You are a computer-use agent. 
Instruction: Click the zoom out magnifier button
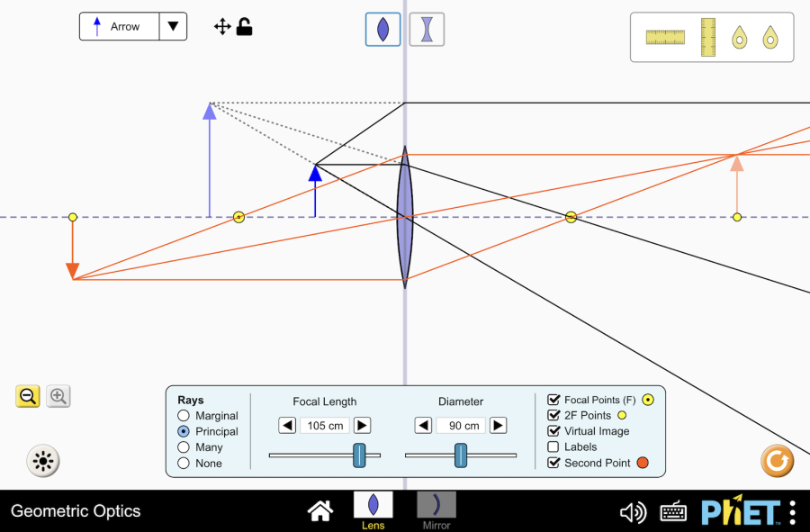28,396
